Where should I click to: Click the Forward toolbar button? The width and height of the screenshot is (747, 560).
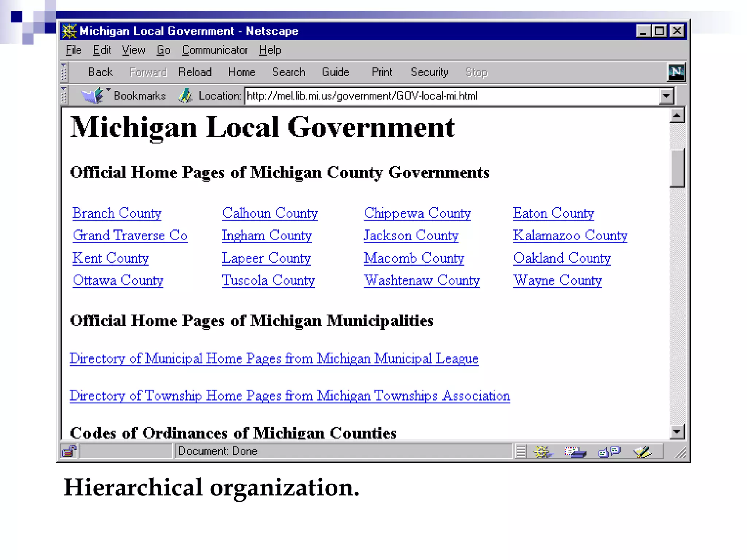[x=148, y=72]
